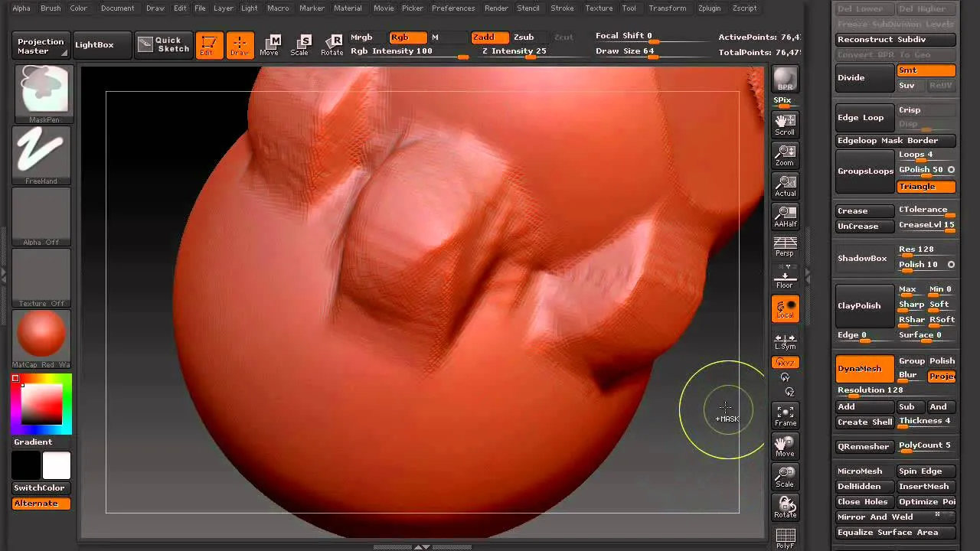980x551 pixels.
Task: Open the Preferences menu
Action: [453, 8]
